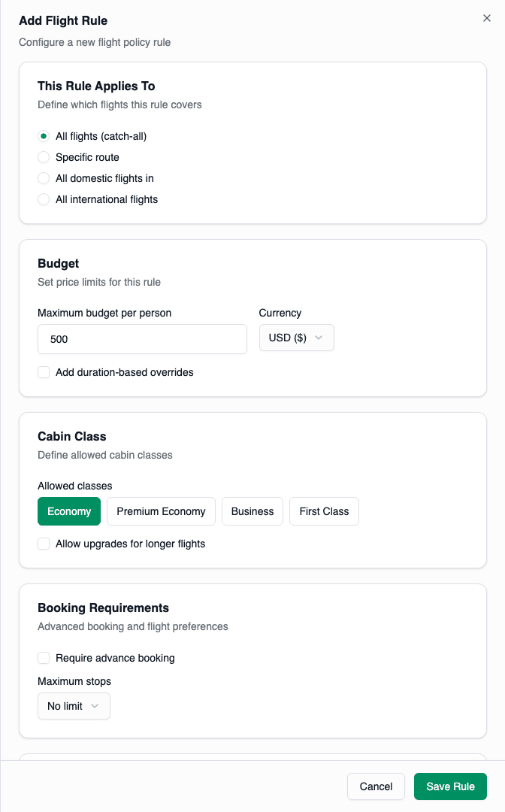505x812 pixels.
Task: Choose All international flights option
Action: (44, 199)
